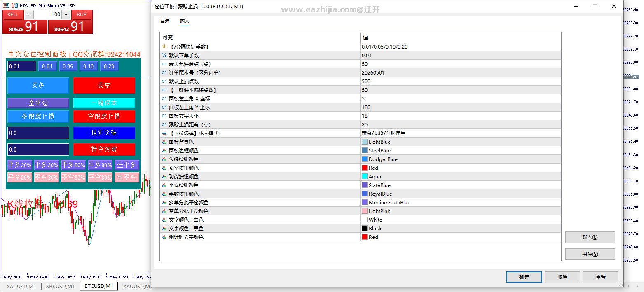Click the red 卖空 sell button

[x=104, y=86]
